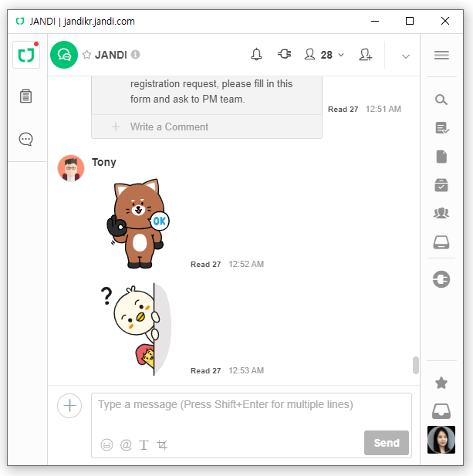This screenshot has height=476, width=473.
Task: Open the round connect integrations icon
Action: tap(441, 279)
